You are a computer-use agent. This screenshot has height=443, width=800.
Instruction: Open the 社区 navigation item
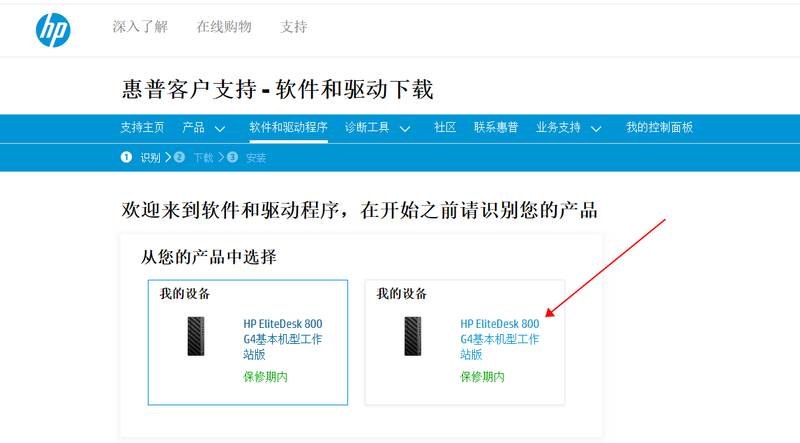[x=445, y=128]
